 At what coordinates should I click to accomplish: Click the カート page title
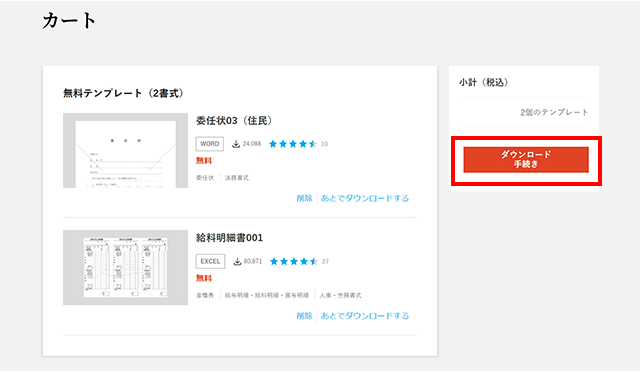69,20
